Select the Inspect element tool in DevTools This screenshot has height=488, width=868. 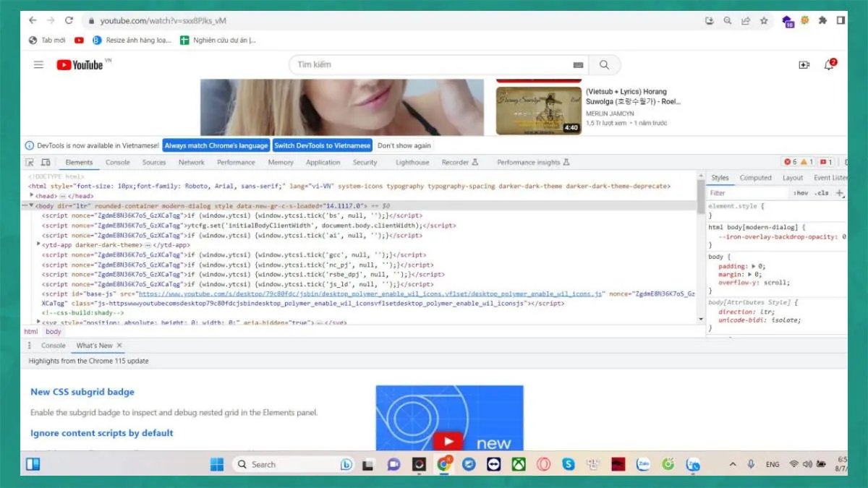(30, 162)
